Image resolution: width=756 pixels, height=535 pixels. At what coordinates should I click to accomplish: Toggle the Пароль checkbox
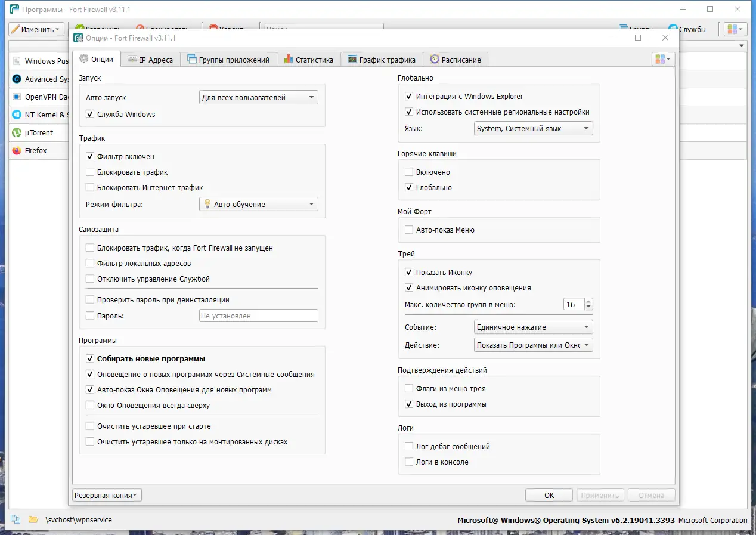(x=90, y=316)
